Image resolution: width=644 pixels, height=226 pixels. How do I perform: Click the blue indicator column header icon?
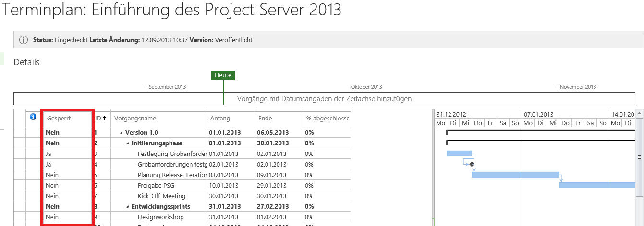[x=33, y=117]
